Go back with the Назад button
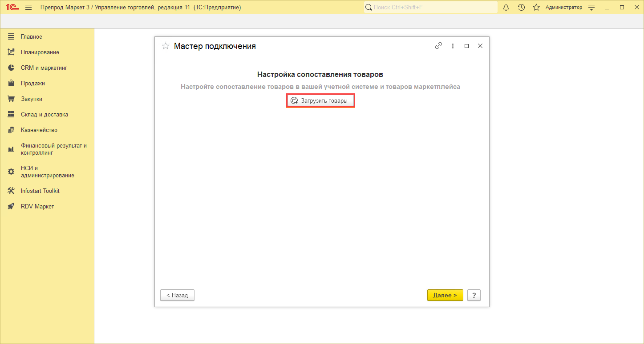This screenshot has width=644, height=344. [x=177, y=295]
